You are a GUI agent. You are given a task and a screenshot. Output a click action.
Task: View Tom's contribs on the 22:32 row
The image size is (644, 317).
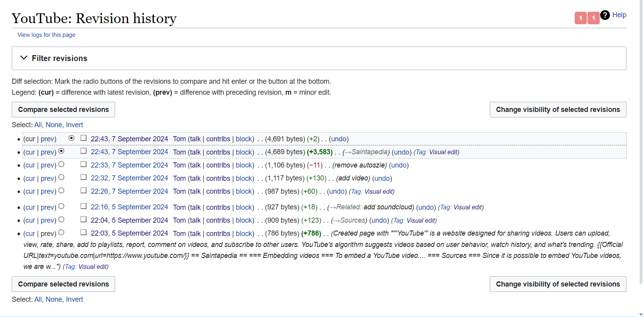pos(218,178)
